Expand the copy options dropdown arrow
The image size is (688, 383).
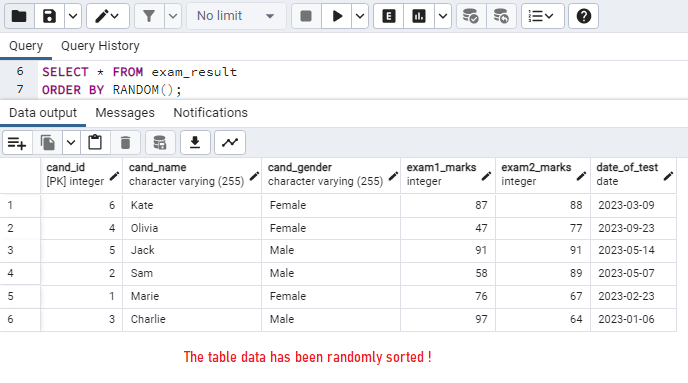pyautogui.click(x=71, y=143)
